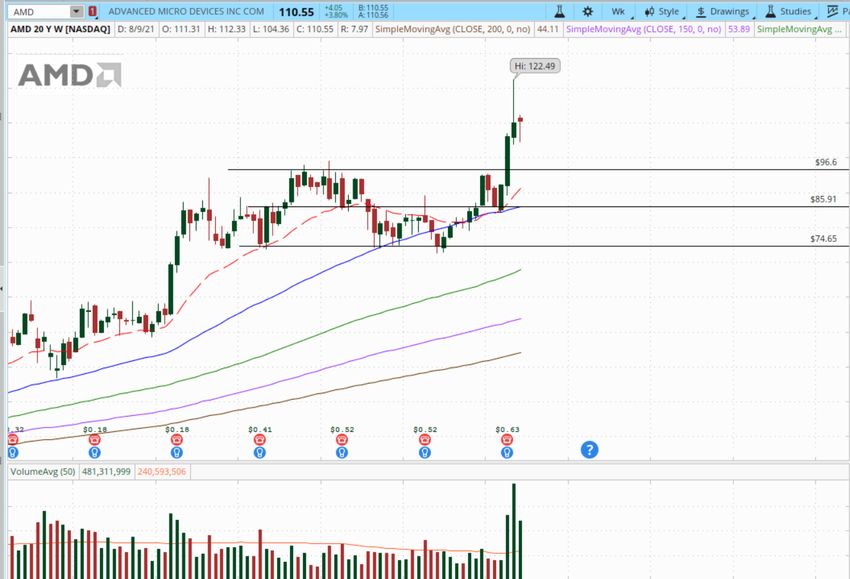Screen dimensions: 850x579
Task: Click the AMD 20 Y W [NASDAQ] chart title
Action: click(x=60, y=29)
